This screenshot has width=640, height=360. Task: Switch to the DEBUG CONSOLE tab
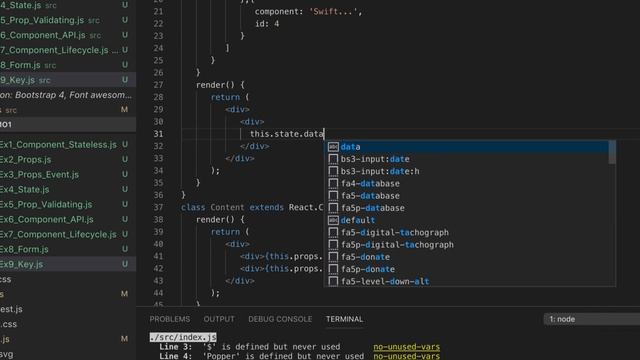(280, 319)
